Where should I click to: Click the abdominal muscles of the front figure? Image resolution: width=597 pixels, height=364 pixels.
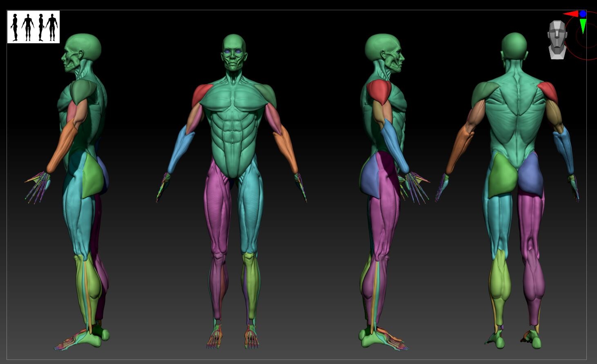click(234, 135)
